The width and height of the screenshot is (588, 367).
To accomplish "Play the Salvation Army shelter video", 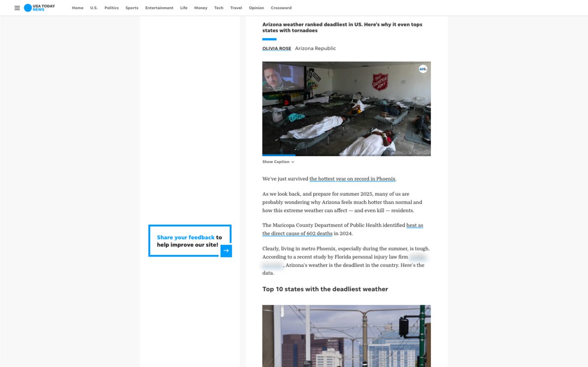I will 346,109.
